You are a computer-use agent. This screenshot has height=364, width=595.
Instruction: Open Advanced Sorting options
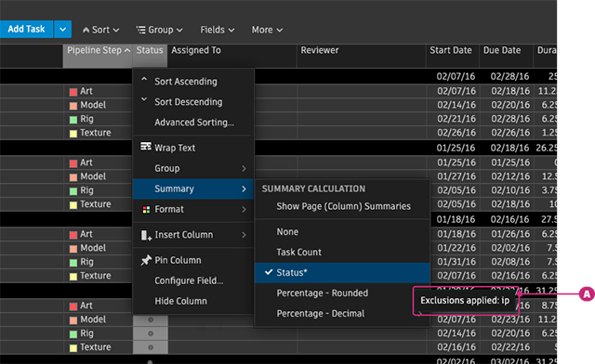coord(193,123)
